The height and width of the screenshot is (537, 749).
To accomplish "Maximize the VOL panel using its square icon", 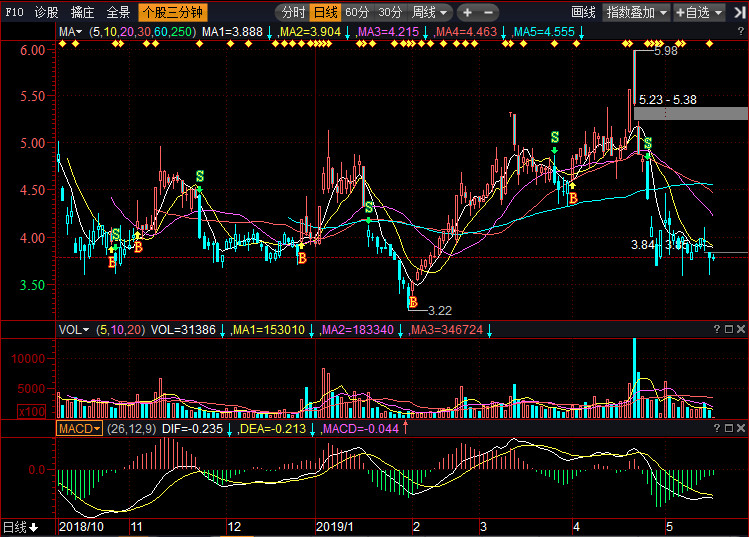I will click(729, 329).
